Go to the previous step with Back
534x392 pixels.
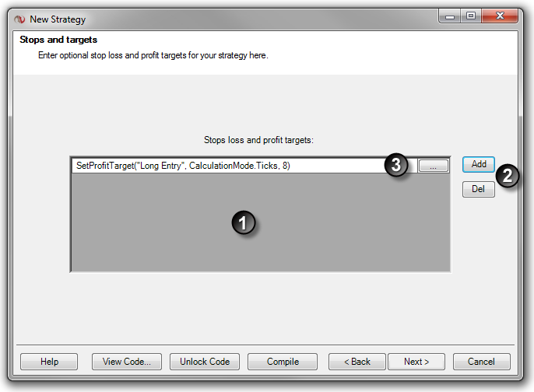pos(357,362)
